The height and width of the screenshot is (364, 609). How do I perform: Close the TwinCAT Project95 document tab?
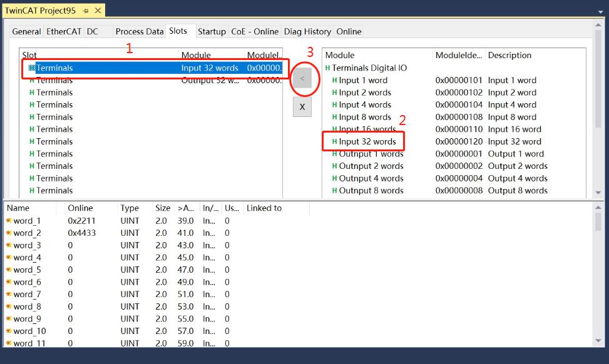tap(98, 11)
